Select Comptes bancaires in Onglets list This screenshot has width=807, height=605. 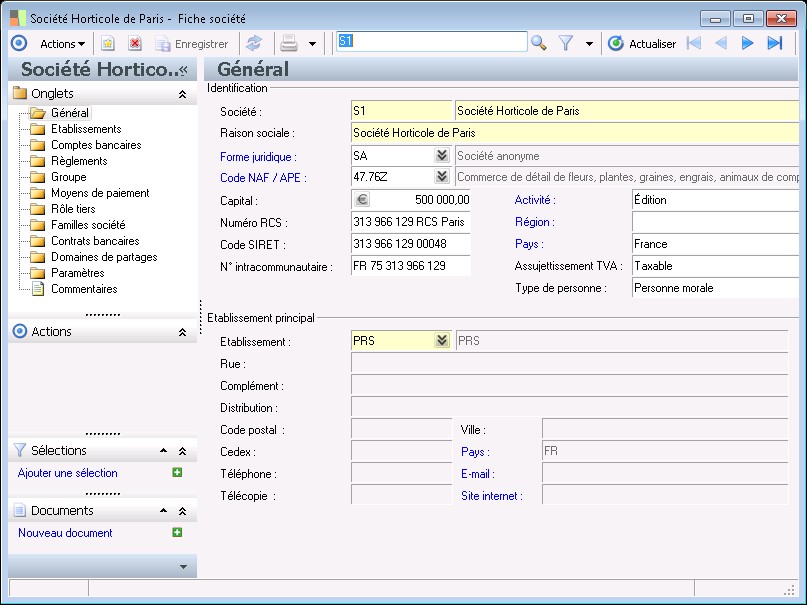(x=96, y=145)
